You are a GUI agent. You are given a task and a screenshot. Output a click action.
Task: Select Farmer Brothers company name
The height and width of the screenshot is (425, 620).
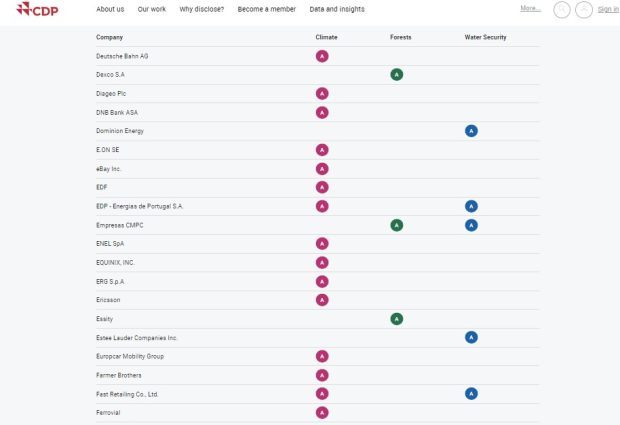click(119, 375)
